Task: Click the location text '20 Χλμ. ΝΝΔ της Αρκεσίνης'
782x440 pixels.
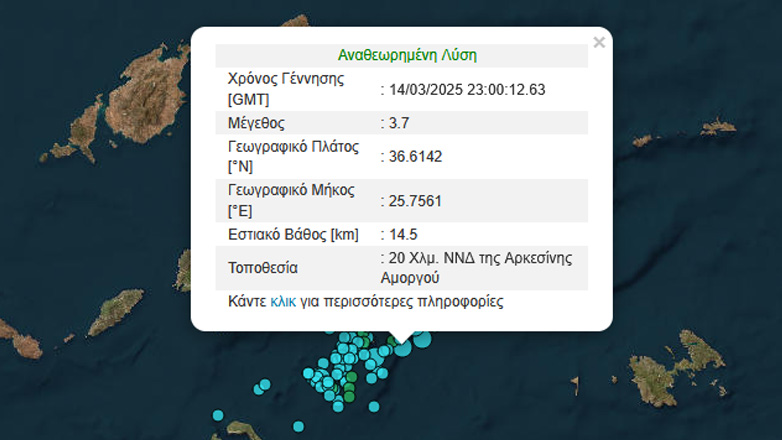Action: pos(479,258)
